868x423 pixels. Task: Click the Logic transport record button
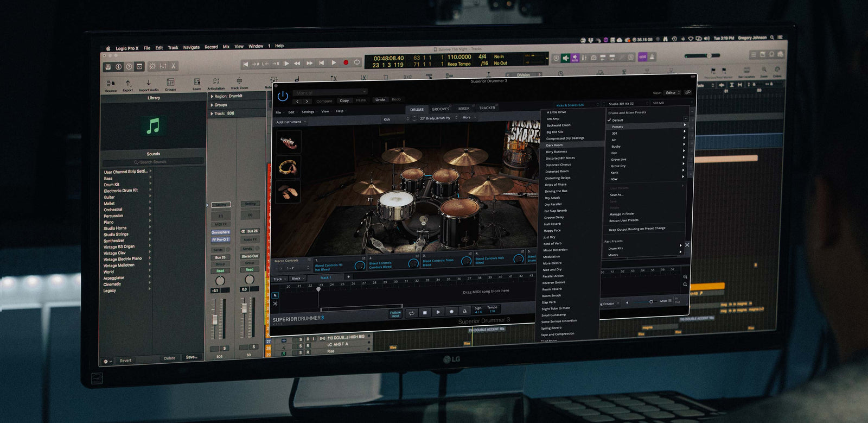coord(346,62)
